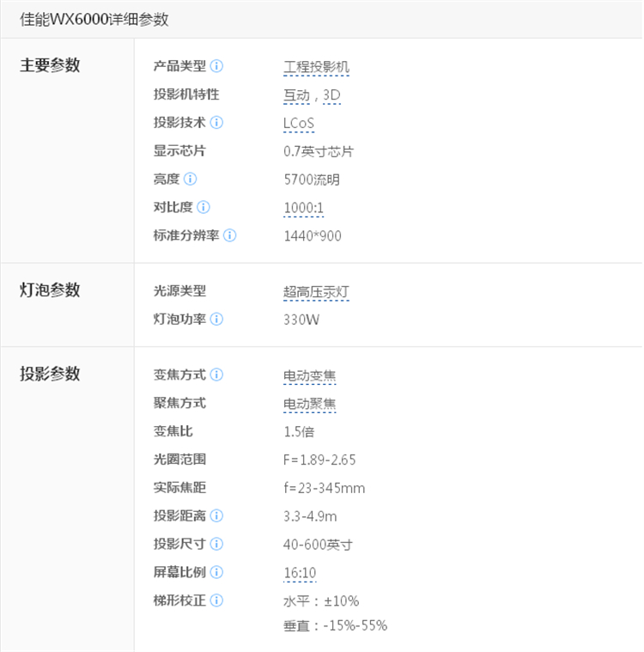Click the info icon beside 投影技术

217,123
